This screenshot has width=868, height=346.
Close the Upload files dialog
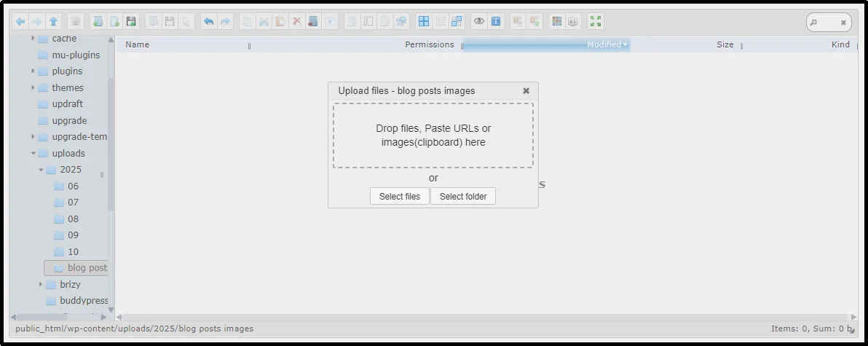point(526,91)
